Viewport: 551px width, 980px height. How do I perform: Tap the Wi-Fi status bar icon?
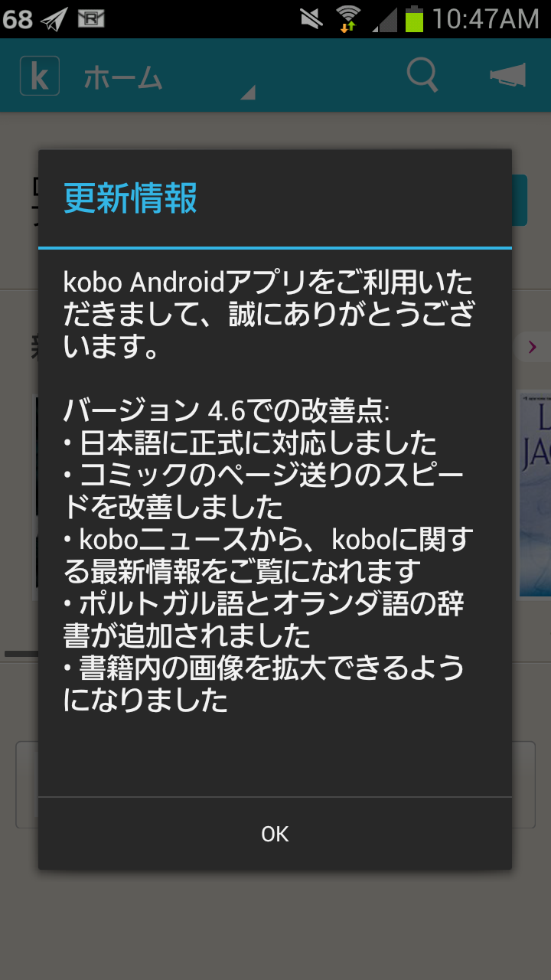pyautogui.click(x=348, y=18)
